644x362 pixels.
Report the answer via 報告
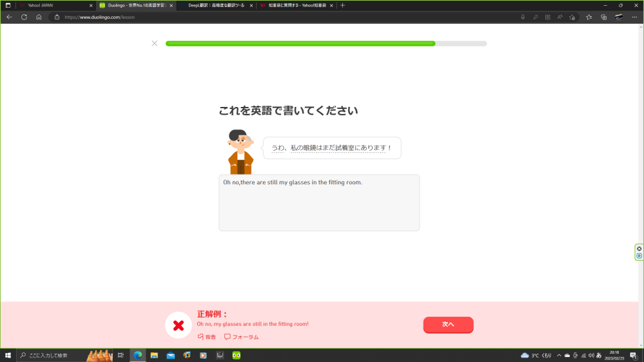(x=206, y=337)
